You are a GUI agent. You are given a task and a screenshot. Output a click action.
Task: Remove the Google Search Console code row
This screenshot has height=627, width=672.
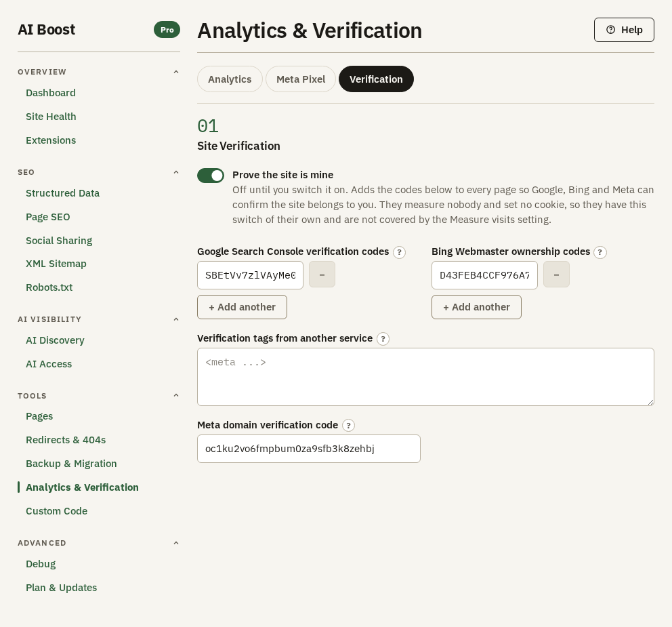[x=322, y=275]
